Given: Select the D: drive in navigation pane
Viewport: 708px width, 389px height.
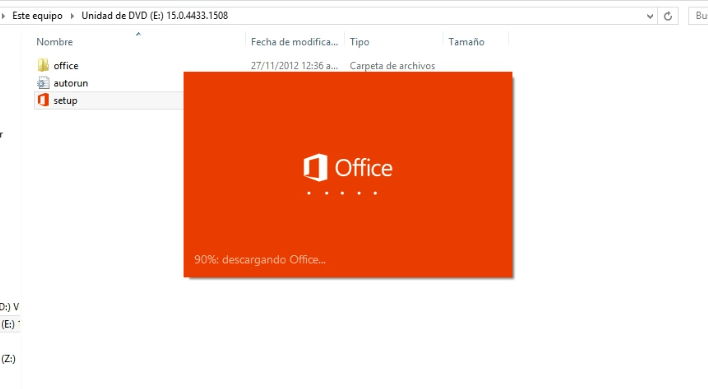Looking at the screenshot, I should (9, 307).
